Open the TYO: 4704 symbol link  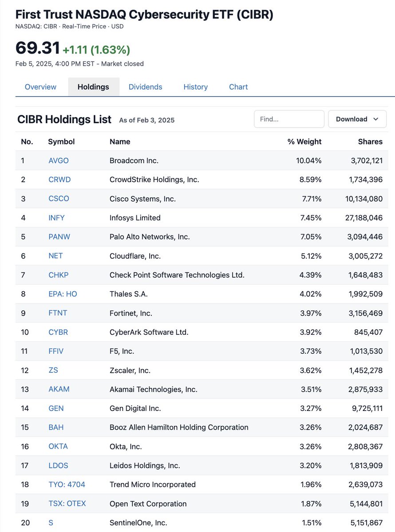point(67,485)
